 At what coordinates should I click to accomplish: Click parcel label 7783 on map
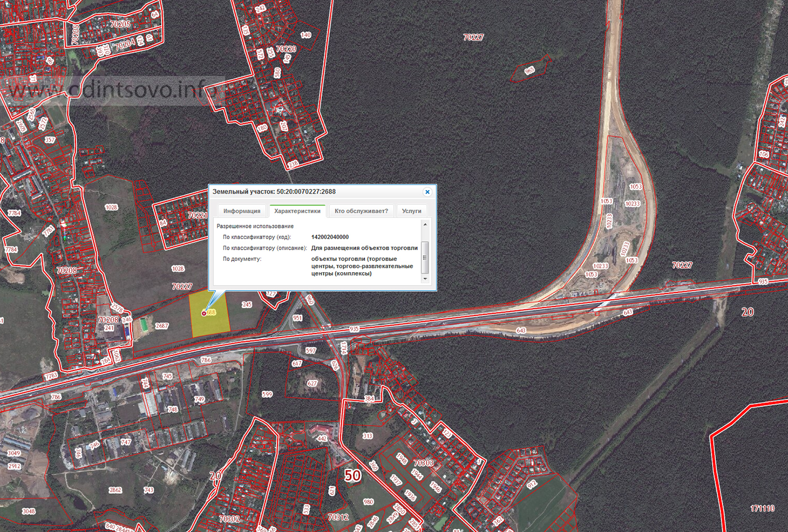[x=51, y=376]
